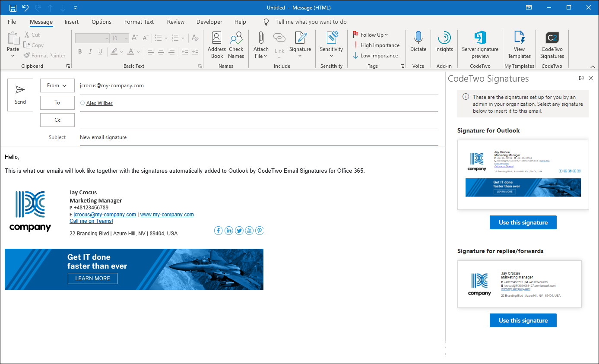Open the font color dropdown arrow
Screen dimensions: 599x364
click(138, 52)
